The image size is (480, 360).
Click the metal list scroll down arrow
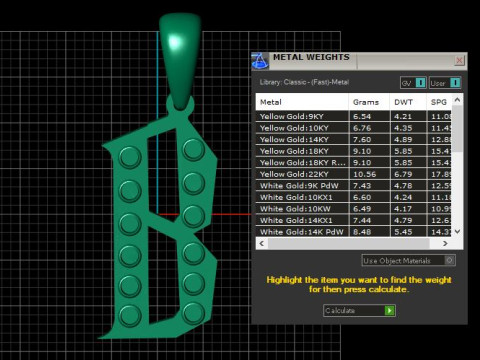coord(457,231)
